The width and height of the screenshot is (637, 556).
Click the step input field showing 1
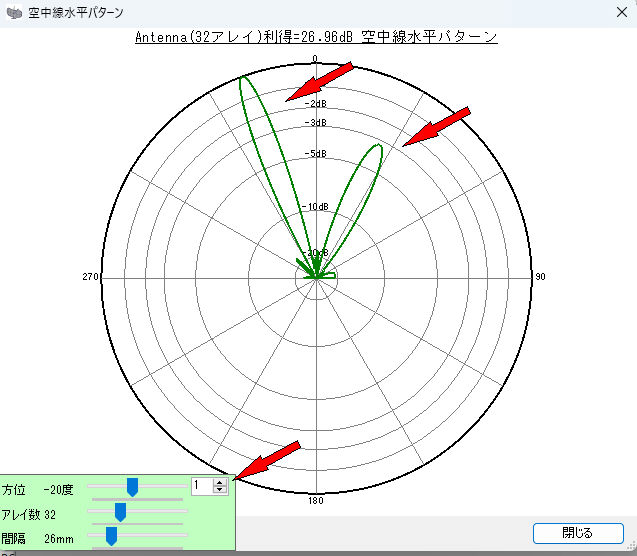tap(201, 486)
